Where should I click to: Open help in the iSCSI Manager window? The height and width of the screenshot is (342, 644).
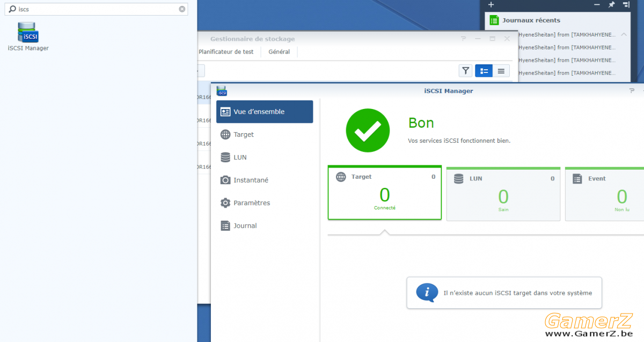(x=632, y=91)
